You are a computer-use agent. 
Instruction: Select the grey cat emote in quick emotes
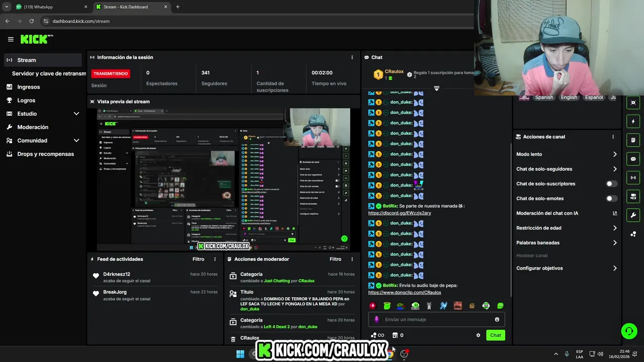(429, 306)
